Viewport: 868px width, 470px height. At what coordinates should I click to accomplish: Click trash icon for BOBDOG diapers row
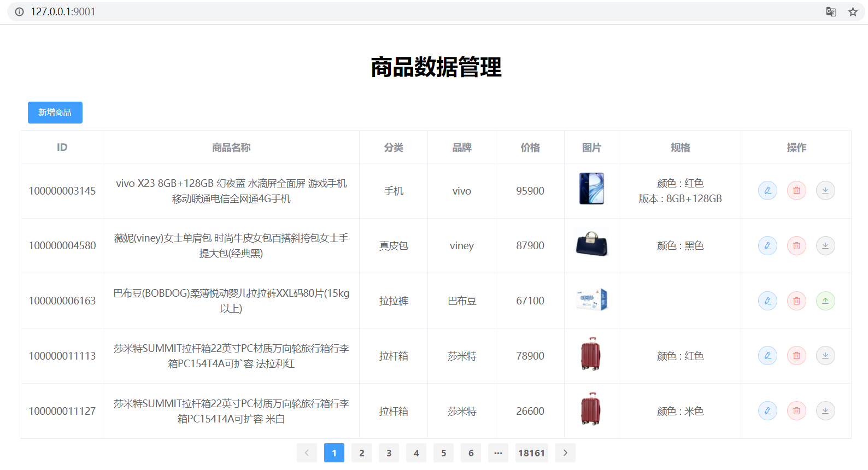pos(796,301)
